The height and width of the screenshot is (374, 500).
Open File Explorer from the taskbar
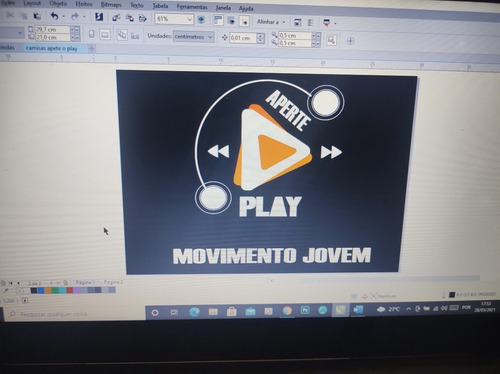[213, 312]
